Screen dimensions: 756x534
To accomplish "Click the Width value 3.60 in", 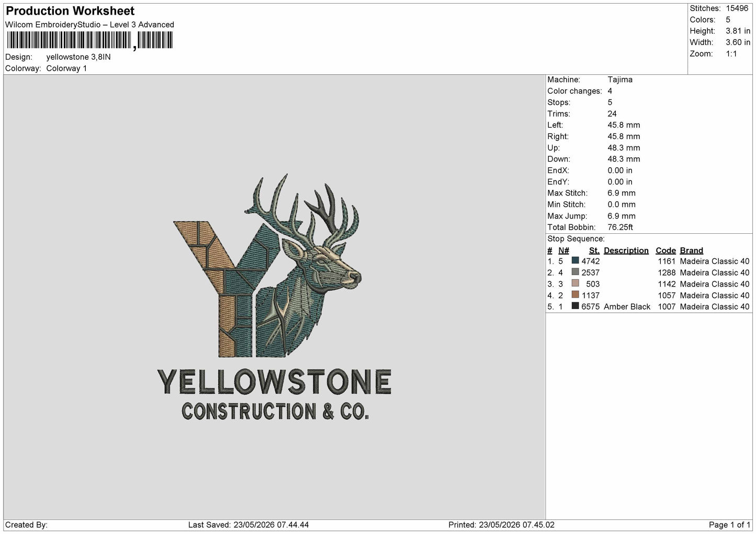I will (x=738, y=42).
